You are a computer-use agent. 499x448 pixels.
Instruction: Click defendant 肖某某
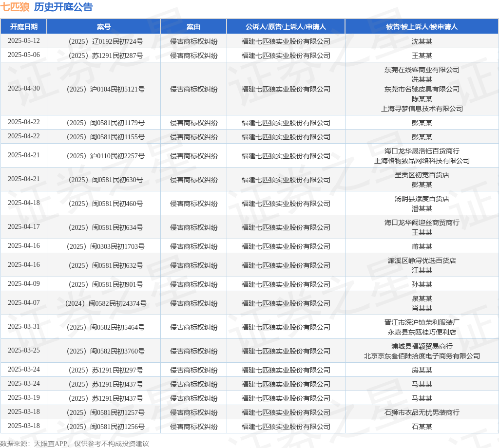(422, 308)
